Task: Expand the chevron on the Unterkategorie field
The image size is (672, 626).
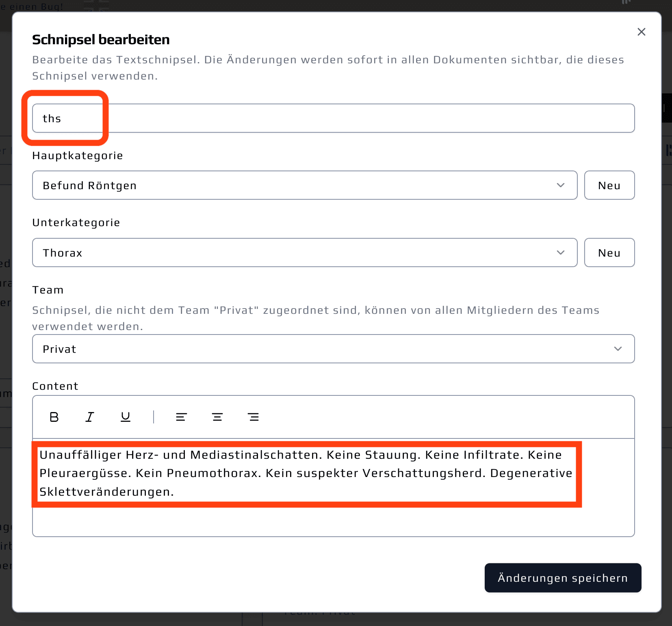Action: (561, 253)
